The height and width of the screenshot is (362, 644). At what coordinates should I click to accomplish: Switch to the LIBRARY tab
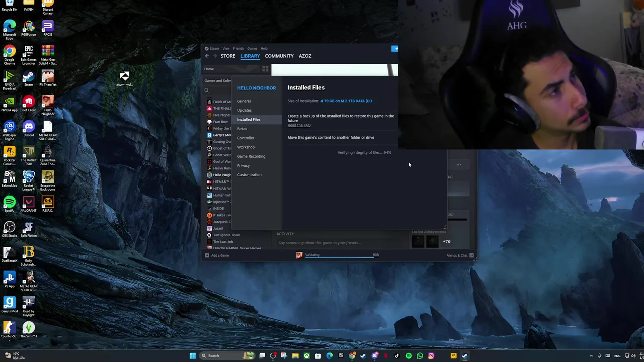click(250, 56)
